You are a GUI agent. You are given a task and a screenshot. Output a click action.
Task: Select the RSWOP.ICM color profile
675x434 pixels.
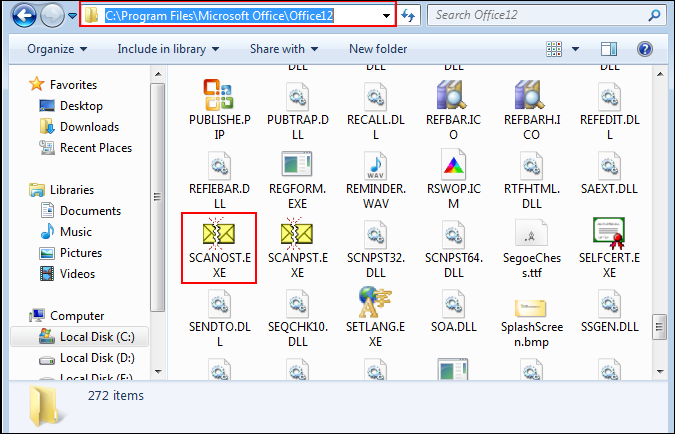pyautogui.click(x=453, y=180)
